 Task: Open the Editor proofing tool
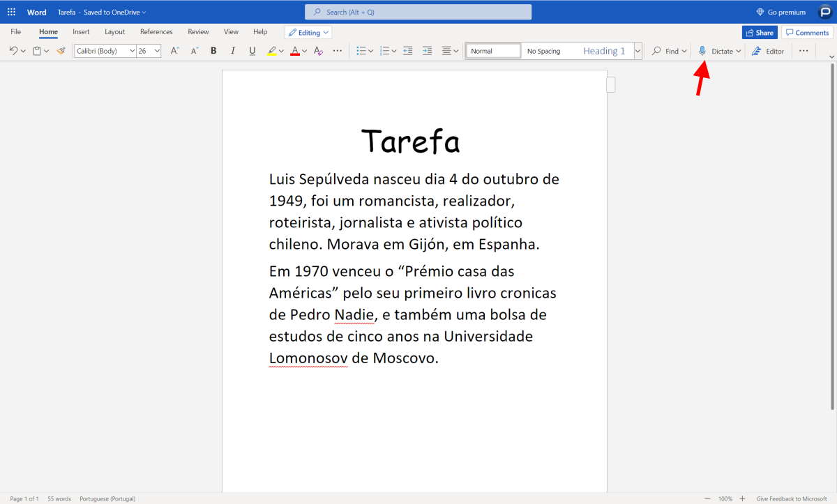pos(768,51)
